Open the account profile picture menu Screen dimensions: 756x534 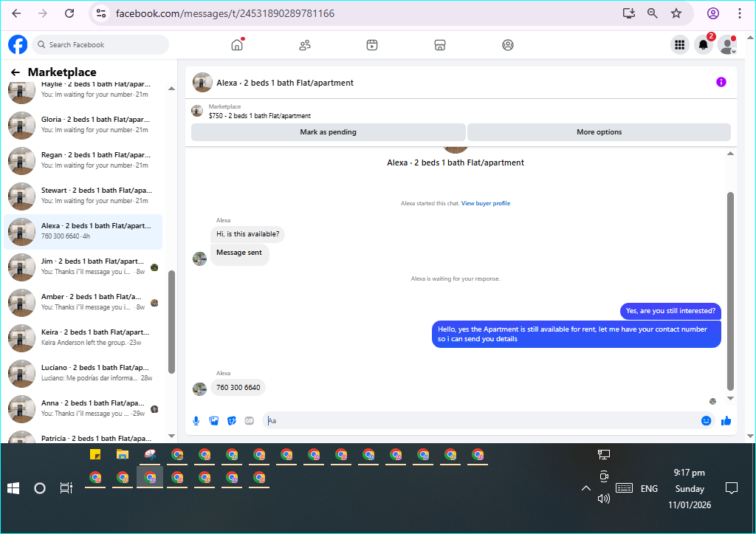[726, 45]
